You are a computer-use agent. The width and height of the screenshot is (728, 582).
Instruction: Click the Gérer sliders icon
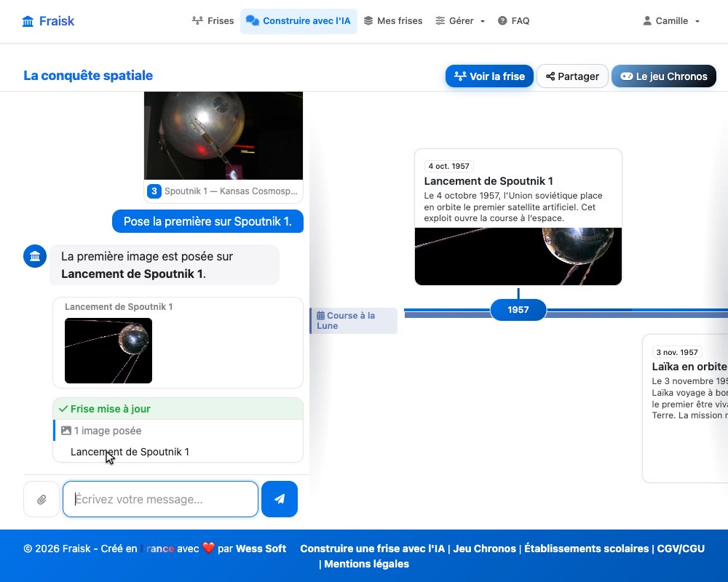[x=440, y=21]
